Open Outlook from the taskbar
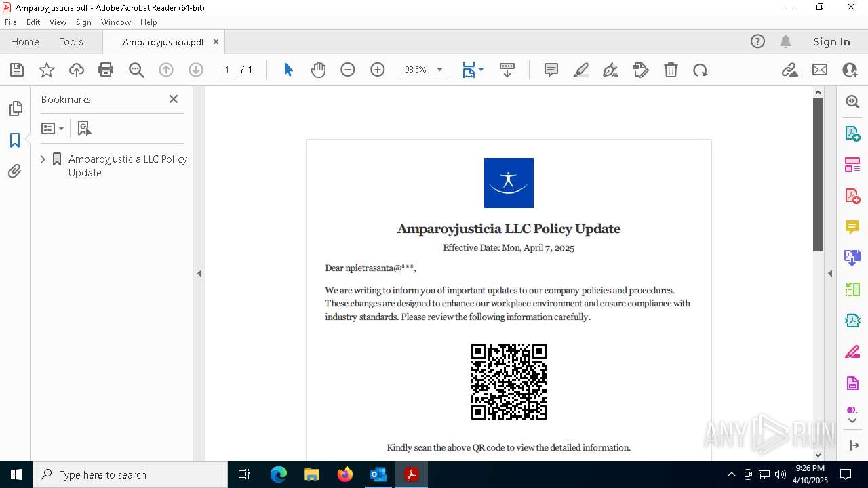The image size is (868, 488). pos(378,474)
